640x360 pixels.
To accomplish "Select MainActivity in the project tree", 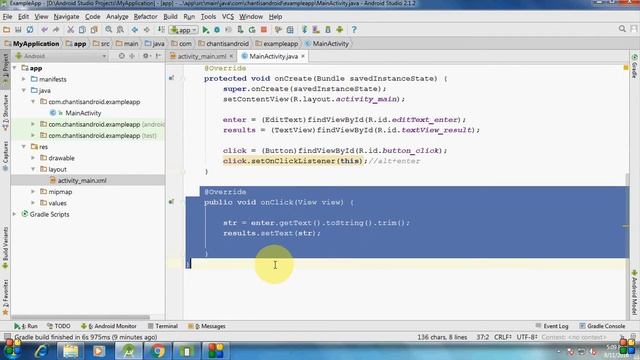I will [x=83, y=113].
